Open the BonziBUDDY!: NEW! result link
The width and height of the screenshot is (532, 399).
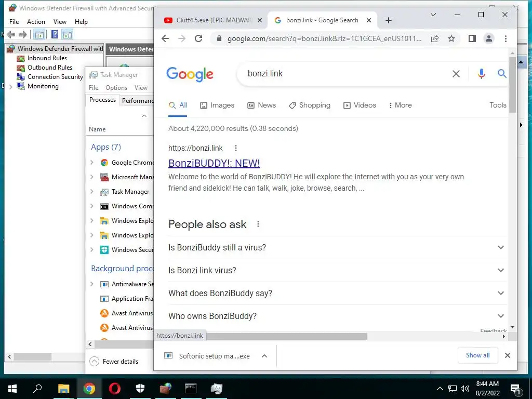[x=214, y=164]
